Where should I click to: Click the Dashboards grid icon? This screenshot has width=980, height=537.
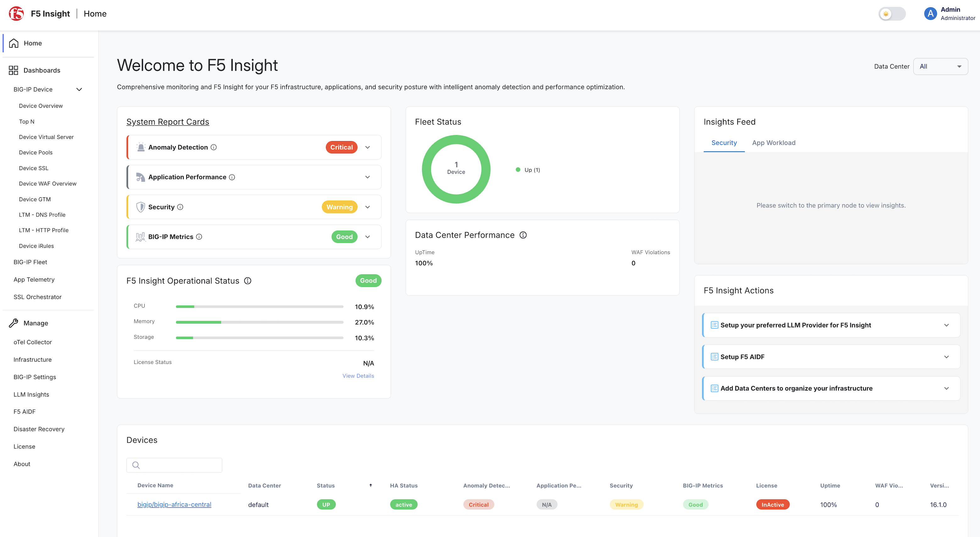coord(13,70)
